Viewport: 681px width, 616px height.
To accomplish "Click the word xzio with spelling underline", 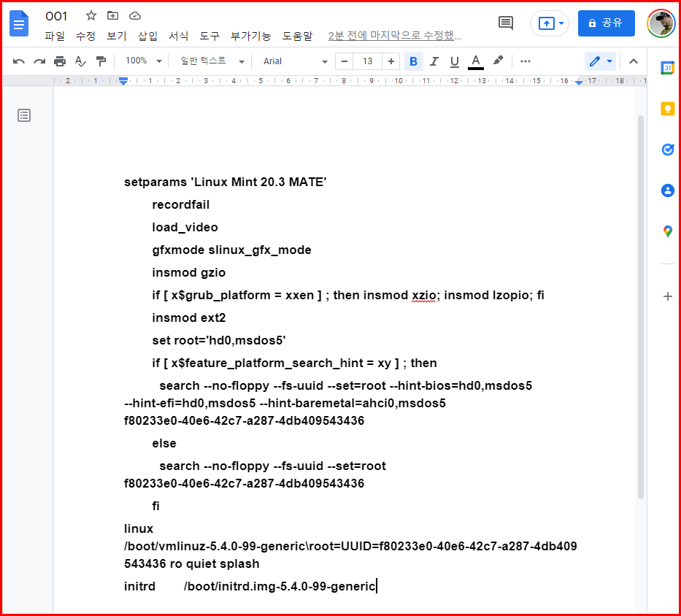I will (x=423, y=296).
